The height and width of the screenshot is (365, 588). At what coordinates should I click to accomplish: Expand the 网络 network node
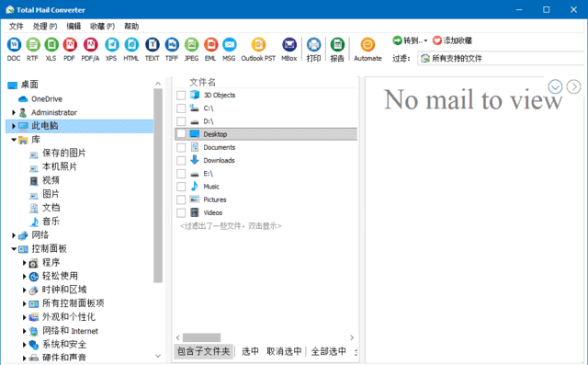point(14,235)
